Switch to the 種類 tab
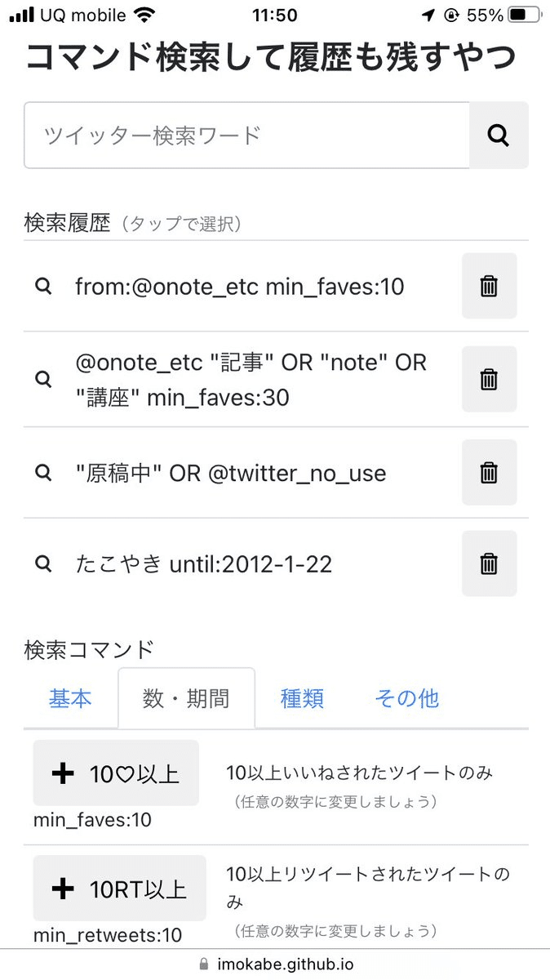550x980 pixels. (x=302, y=699)
